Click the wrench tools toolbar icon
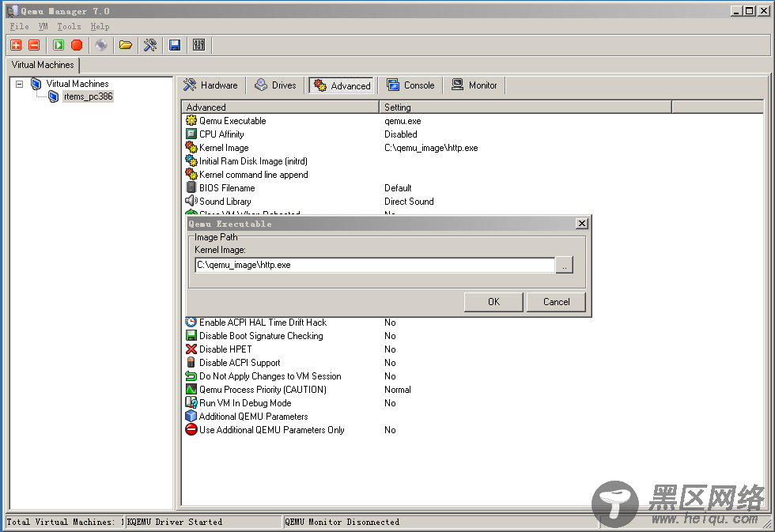 point(150,45)
